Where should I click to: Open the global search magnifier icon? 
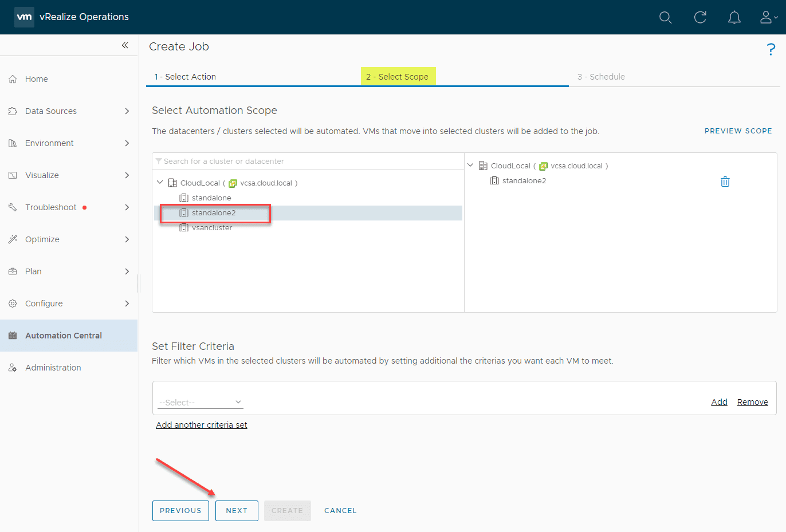pyautogui.click(x=665, y=17)
